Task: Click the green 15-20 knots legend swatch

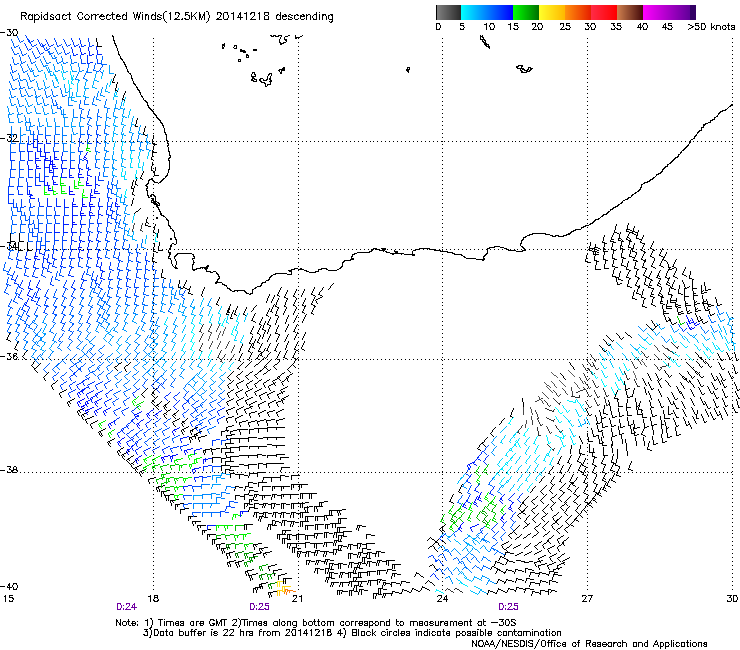Action: 526,12
